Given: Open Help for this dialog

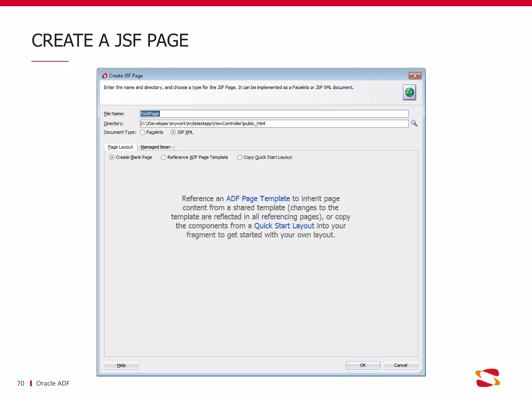Looking at the screenshot, I should click(121, 365).
